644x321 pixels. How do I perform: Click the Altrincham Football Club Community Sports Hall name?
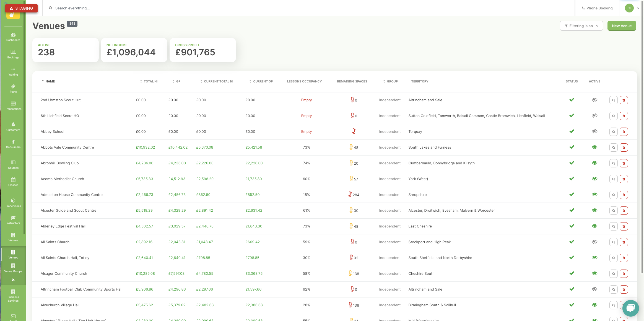tap(81, 289)
